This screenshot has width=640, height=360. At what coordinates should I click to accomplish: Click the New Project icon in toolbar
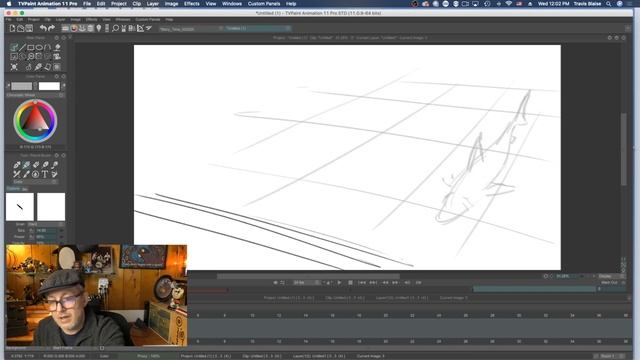(x=12, y=28)
